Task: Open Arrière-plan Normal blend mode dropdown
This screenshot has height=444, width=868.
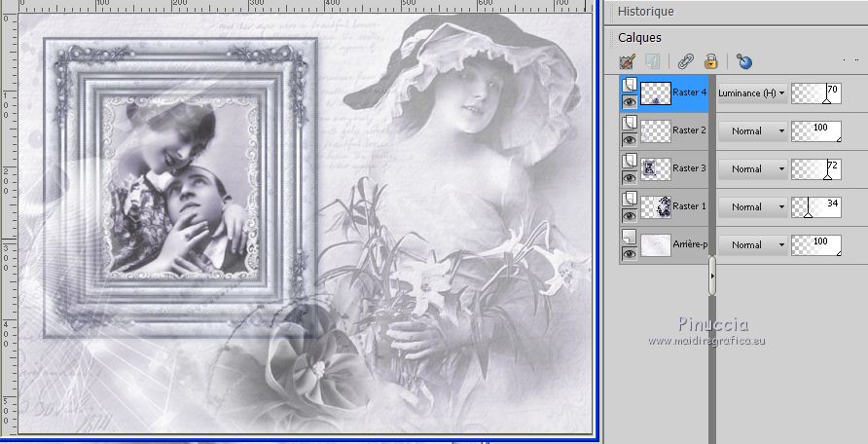Action: (x=752, y=244)
